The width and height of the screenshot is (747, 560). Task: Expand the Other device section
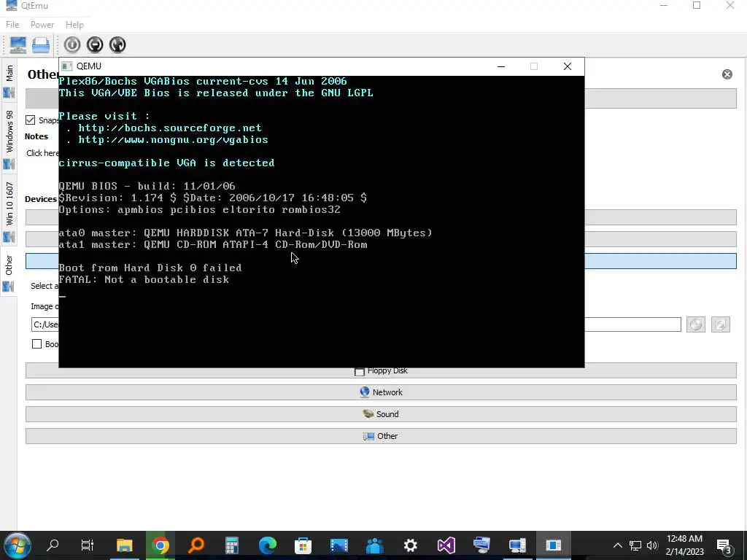tap(381, 436)
